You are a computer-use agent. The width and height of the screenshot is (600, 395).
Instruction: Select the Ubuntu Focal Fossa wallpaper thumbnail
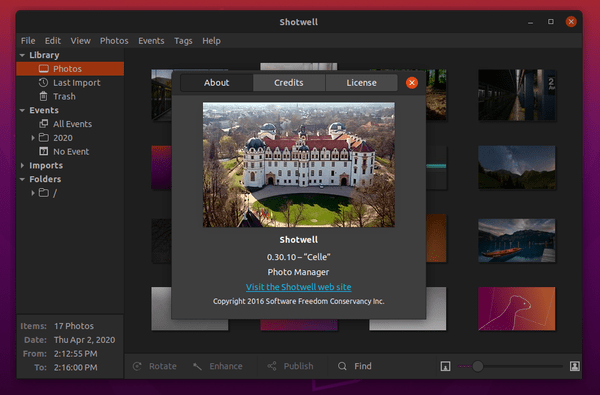[x=517, y=308]
